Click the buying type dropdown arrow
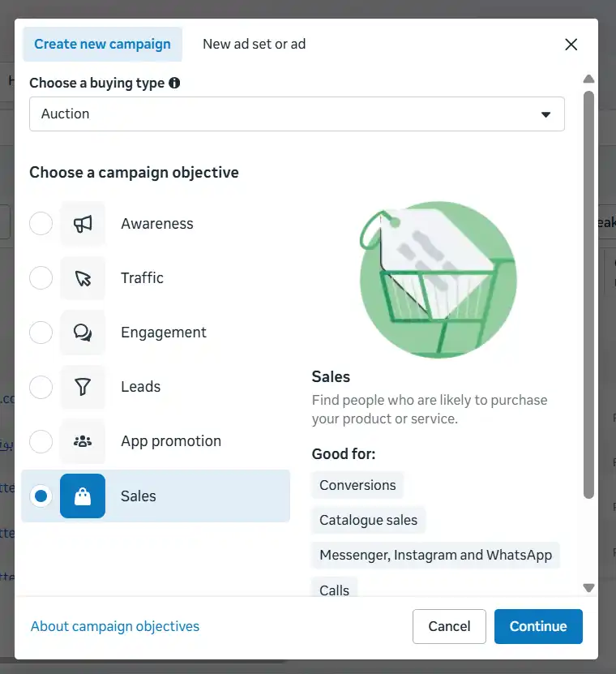The width and height of the screenshot is (616, 674). pyautogui.click(x=545, y=114)
